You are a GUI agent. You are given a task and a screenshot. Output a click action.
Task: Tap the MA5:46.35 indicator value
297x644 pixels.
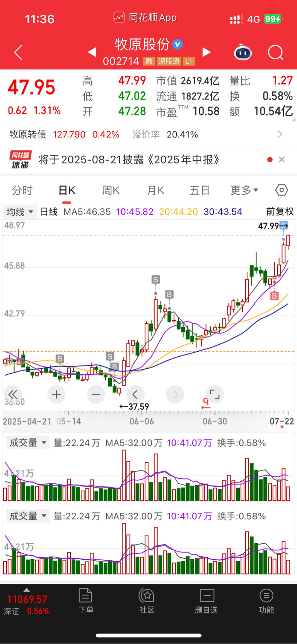pos(87,212)
